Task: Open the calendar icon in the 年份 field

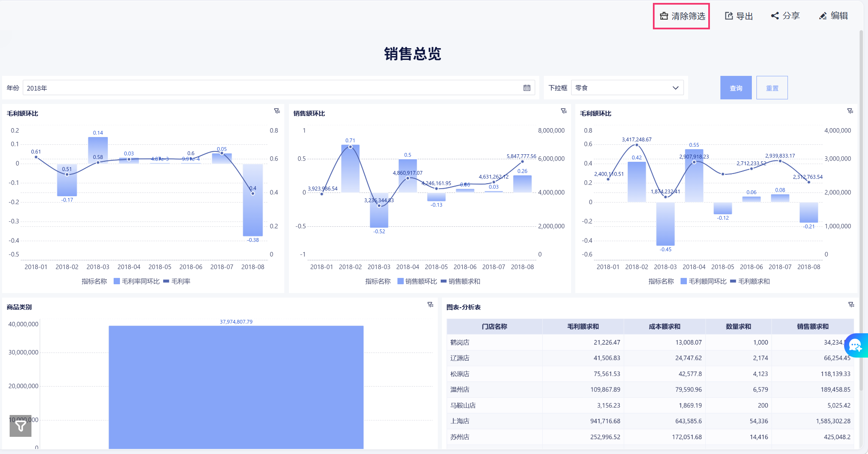Action: pyautogui.click(x=527, y=88)
